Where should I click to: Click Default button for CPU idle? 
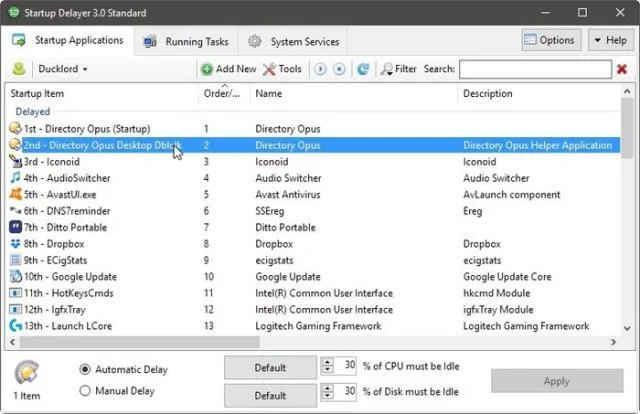click(270, 368)
